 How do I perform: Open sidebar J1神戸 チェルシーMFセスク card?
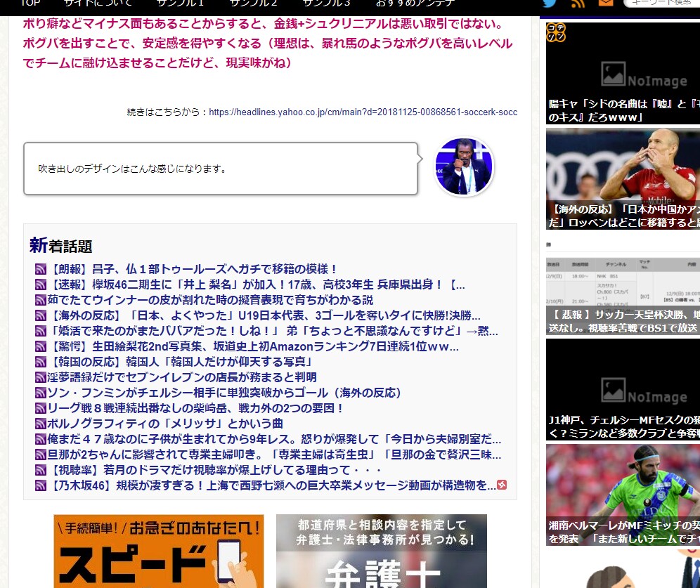click(x=623, y=389)
